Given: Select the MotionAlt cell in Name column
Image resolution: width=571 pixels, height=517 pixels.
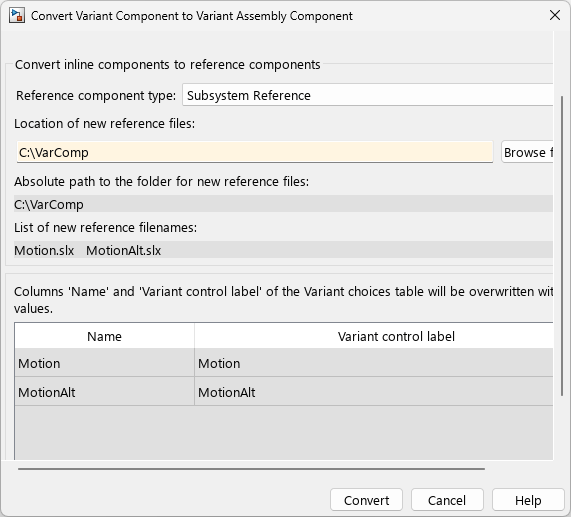Looking at the screenshot, I should click(105, 392).
